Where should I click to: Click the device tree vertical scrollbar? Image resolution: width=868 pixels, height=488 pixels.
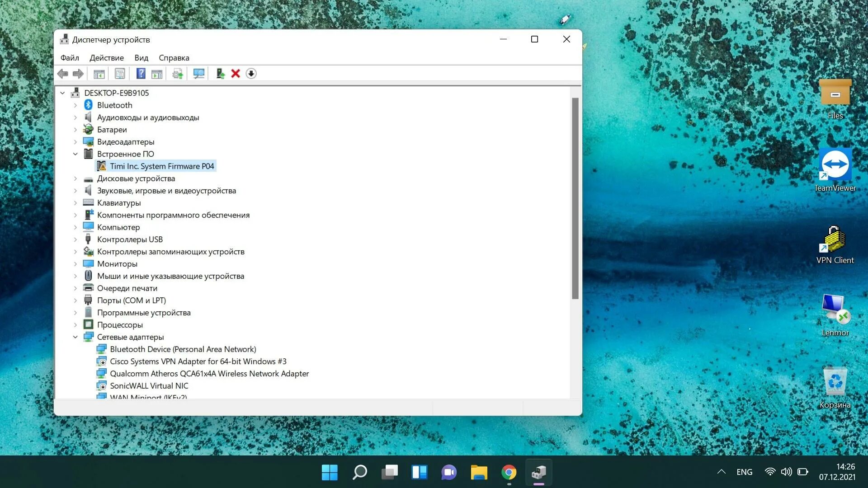[575, 199]
